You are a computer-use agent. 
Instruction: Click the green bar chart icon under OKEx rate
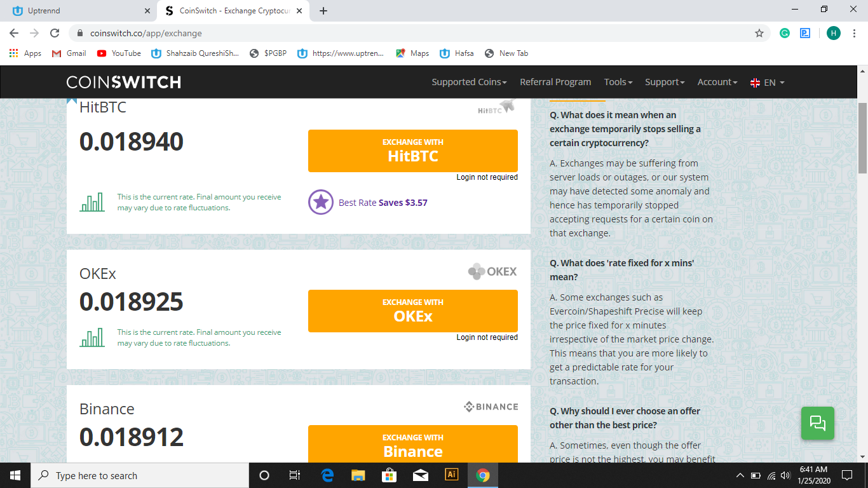click(92, 337)
